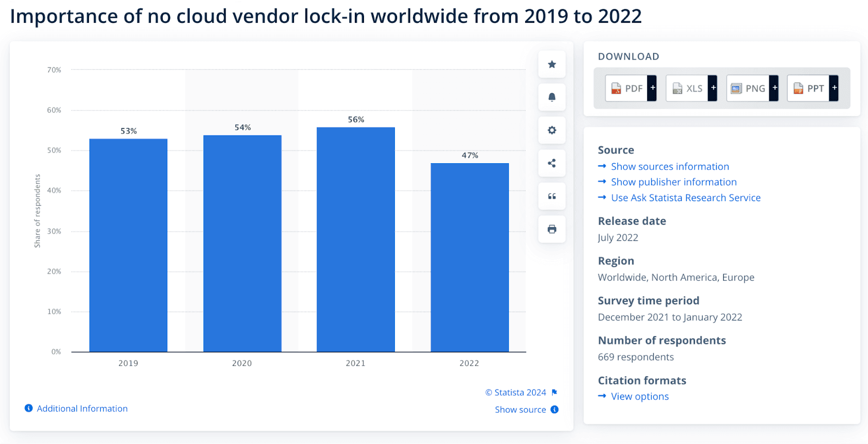Click the 'Release date' heading
The width and height of the screenshot is (868, 444).
point(632,221)
